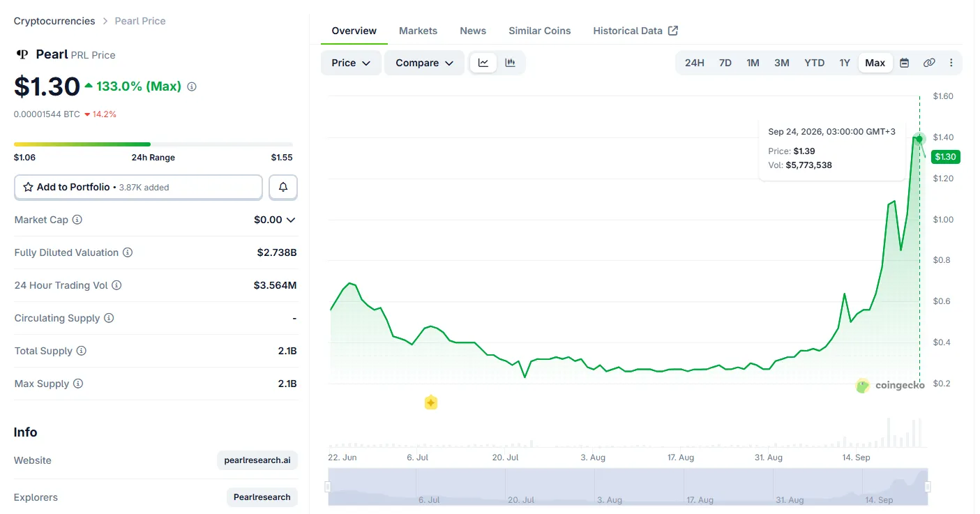This screenshot has width=980, height=514.
Task: Expand the Market Cap details chevron
Action: click(291, 220)
